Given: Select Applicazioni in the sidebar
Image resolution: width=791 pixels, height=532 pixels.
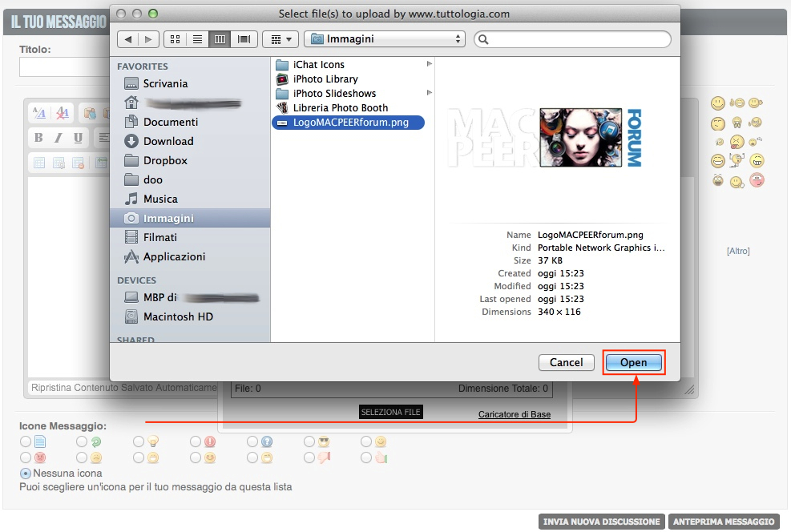Looking at the screenshot, I should click(190, 256).
